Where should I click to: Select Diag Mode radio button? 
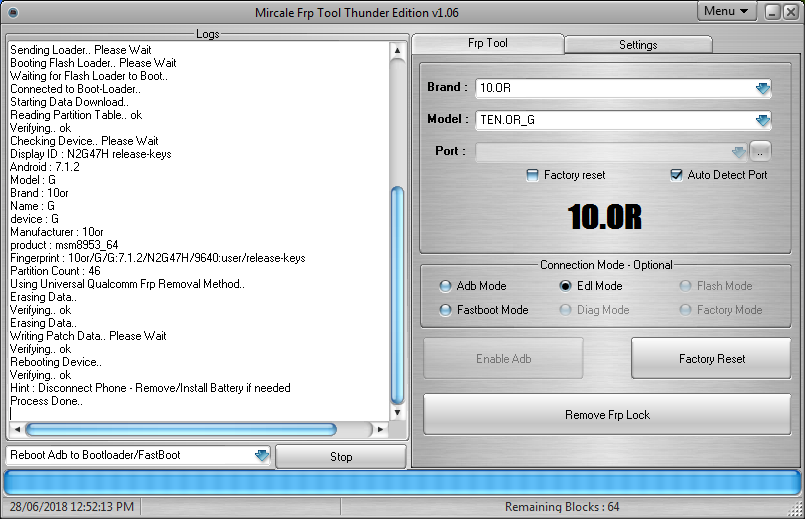[x=565, y=310]
